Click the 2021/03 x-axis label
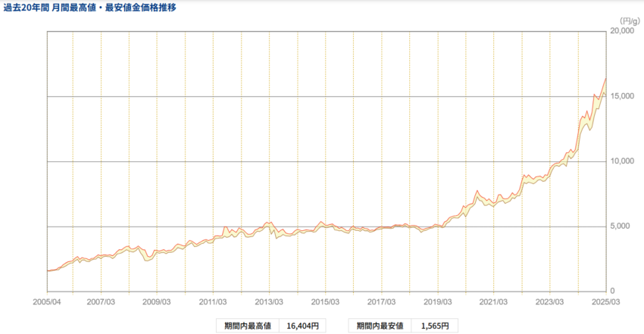Viewport: 644px width, 334px height. click(494, 301)
